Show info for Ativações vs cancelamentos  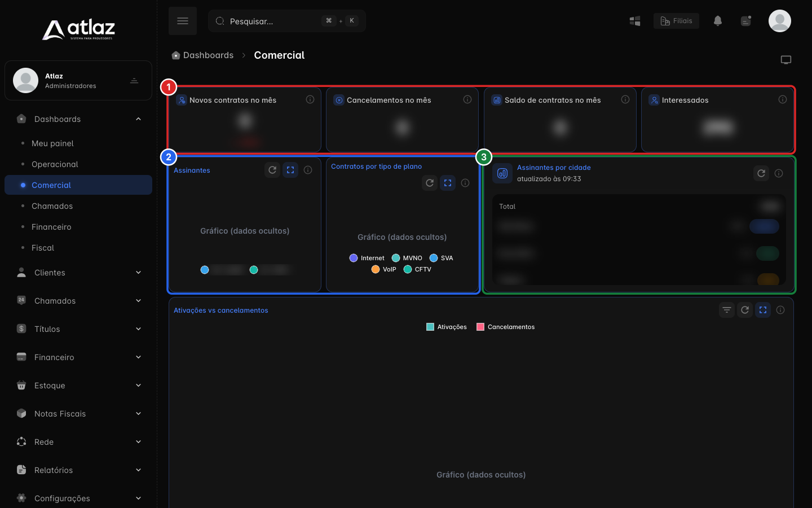click(x=780, y=310)
